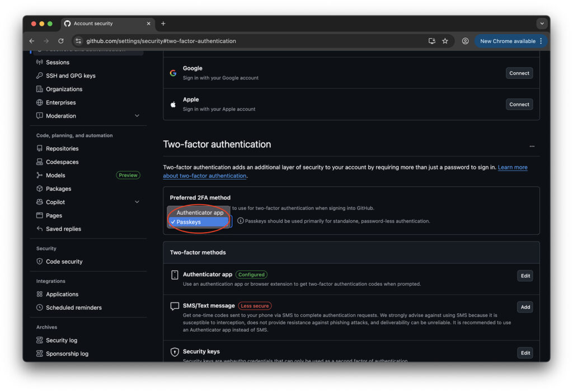The height and width of the screenshot is (392, 573).
Task: Click the Preview badge beside Models
Action: pyautogui.click(x=128, y=176)
